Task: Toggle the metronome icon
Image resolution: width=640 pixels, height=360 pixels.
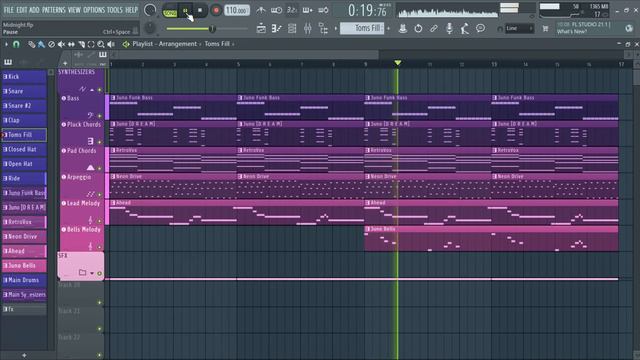Action: [260, 10]
